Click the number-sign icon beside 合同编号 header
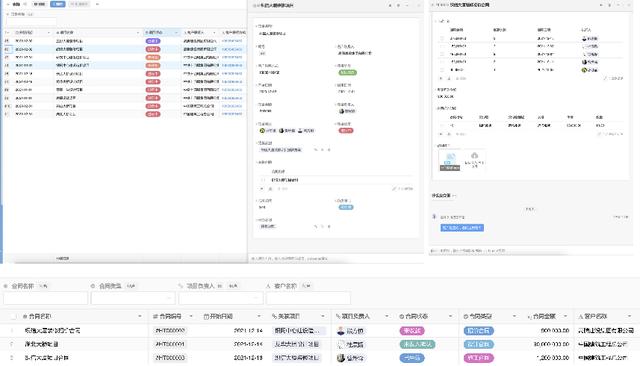Viewport: 640px width, 366px height. 155,316
